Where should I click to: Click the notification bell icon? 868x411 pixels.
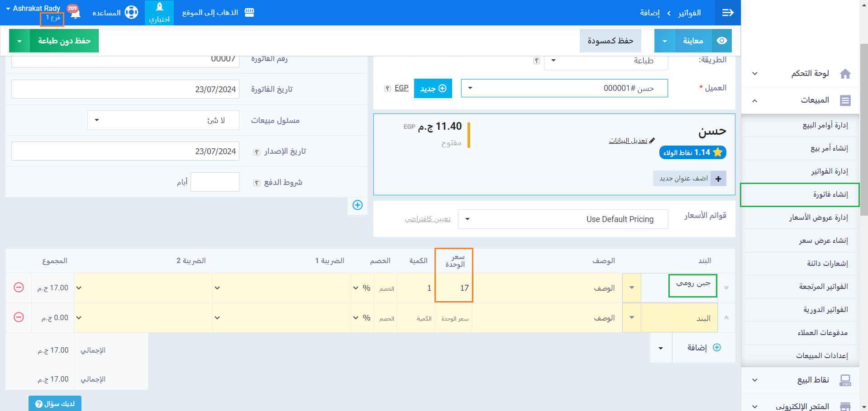click(76, 13)
